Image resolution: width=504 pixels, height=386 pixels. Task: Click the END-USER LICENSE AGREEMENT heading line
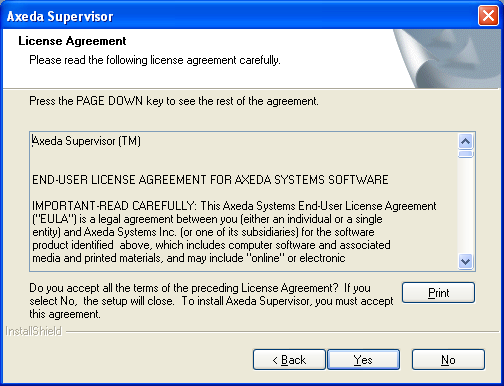coord(210,180)
